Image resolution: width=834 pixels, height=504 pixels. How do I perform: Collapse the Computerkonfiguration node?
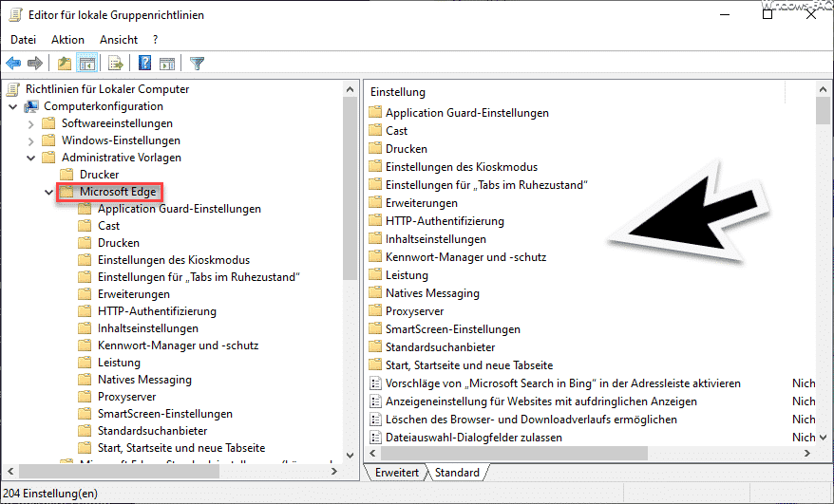point(13,107)
